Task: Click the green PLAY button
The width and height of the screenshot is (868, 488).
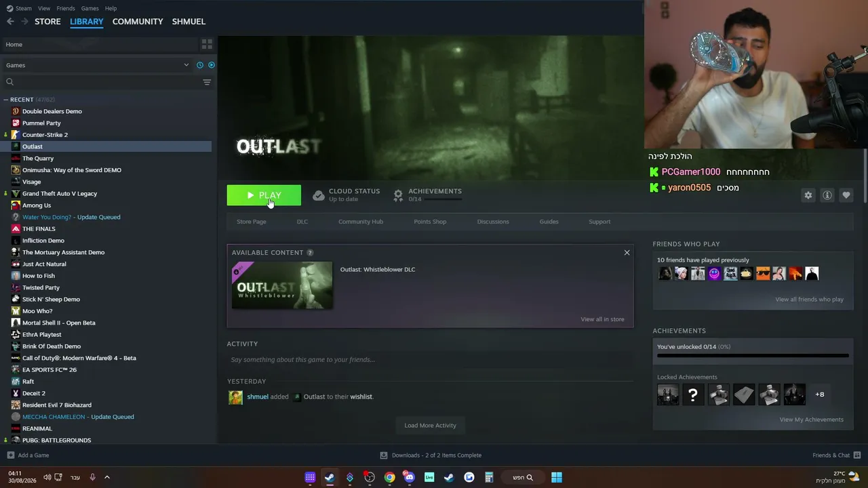Action: point(264,195)
